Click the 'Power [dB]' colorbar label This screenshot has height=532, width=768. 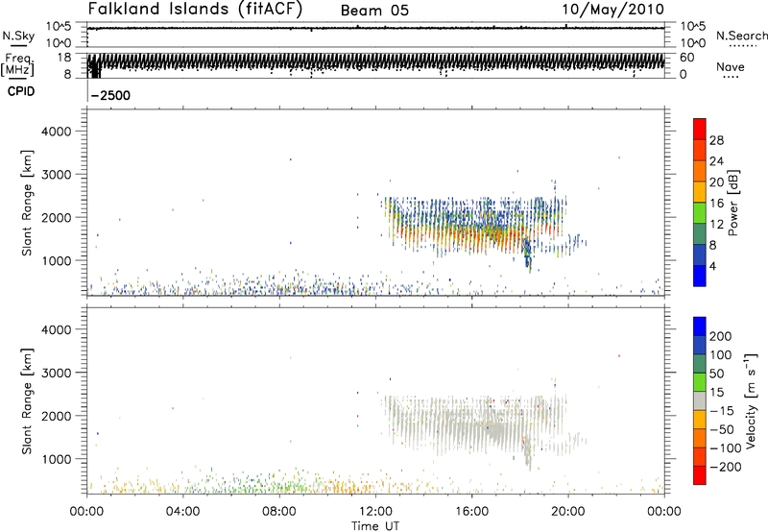click(x=733, y=203)
